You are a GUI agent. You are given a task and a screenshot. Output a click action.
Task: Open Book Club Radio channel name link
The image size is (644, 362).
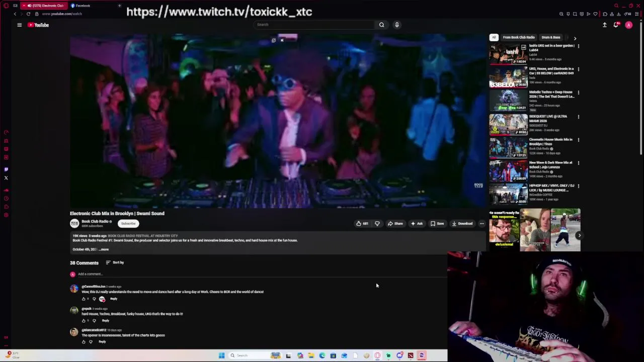[95, 221]
